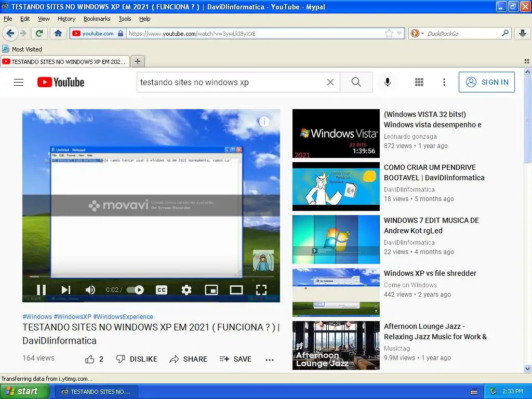Open the View menu
The height and width of the screenshot is (399, 532).
click(x=44, y=19)
